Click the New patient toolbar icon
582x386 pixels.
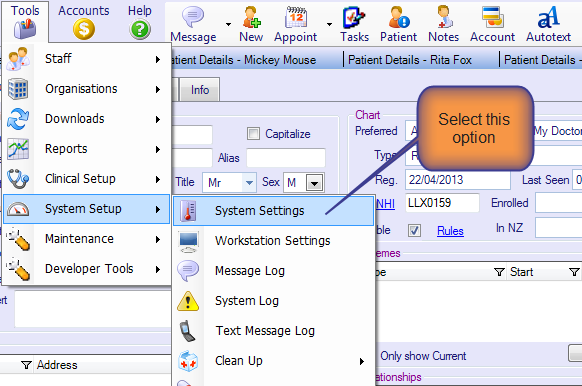251,17
